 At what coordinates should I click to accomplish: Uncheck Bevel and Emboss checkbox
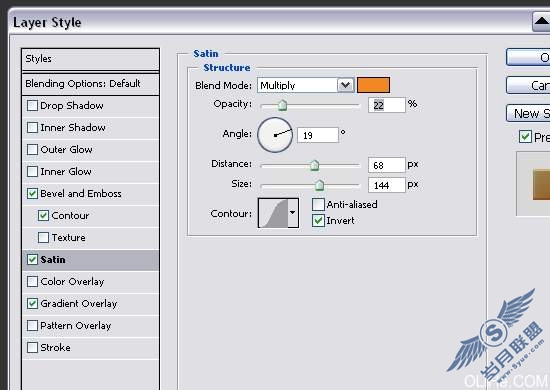click(32, 194)
